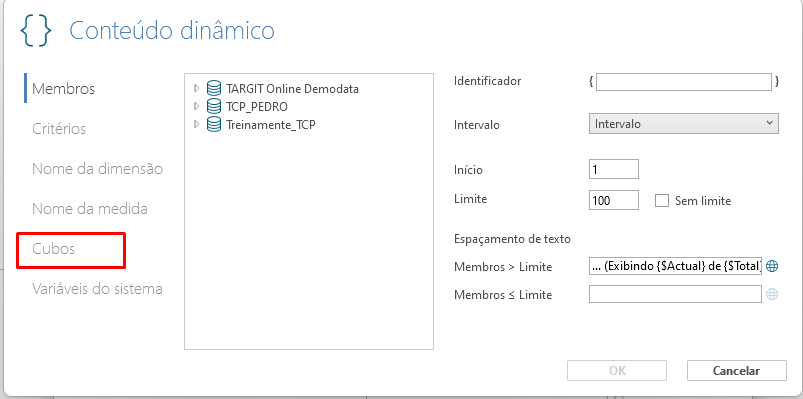Select the TCP_PEDRO tree item

pos(257,107)
